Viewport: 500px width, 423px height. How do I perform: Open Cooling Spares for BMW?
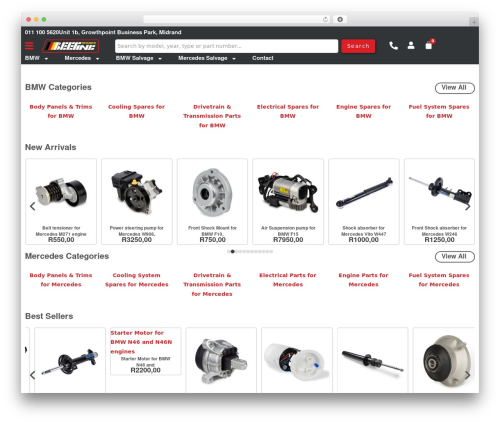point(137,111)
